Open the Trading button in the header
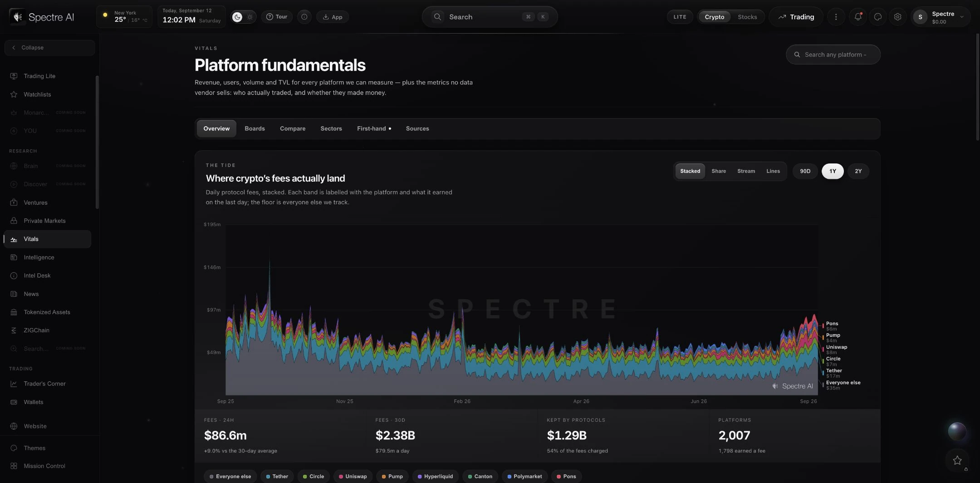Viewport: 980px width, 483px height. [x=796, y=17]
